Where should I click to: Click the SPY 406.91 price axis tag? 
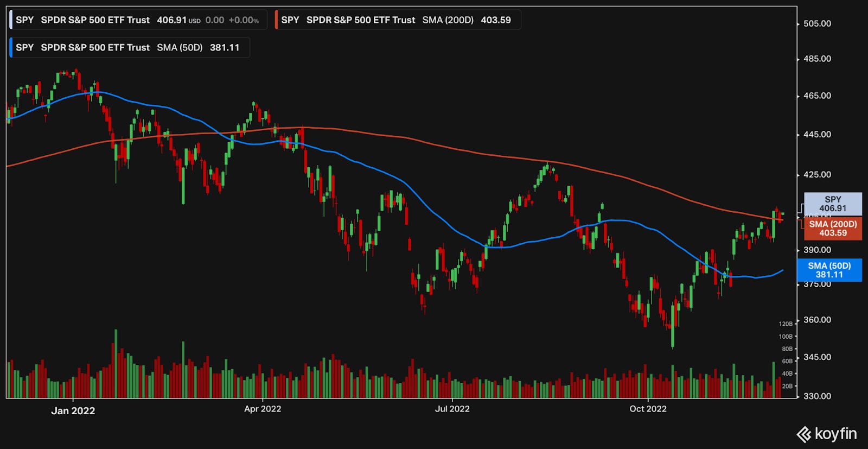point(833,204)
